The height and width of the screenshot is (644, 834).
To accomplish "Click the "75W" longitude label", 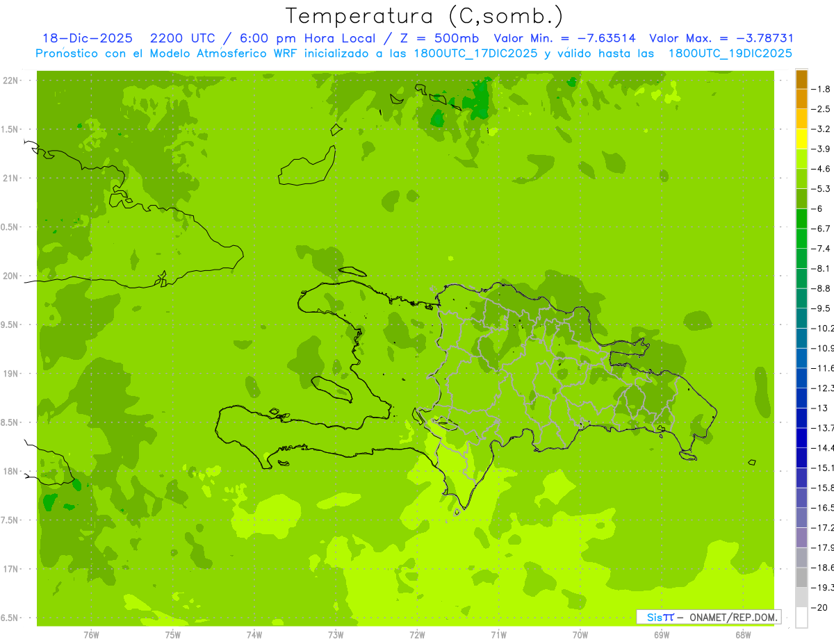I will point(173,635).
